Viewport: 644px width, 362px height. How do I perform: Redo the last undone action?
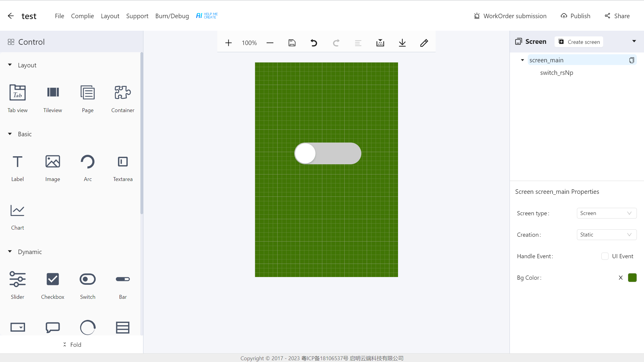336,43
